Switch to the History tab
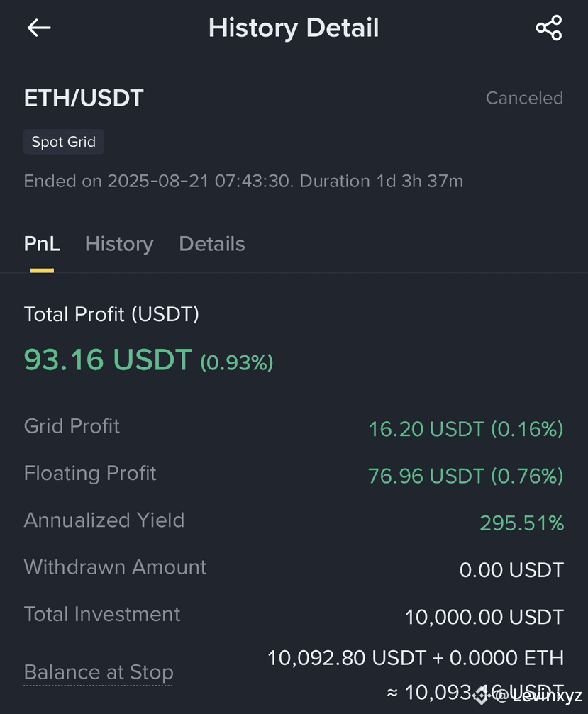This screenshot has height=714, width=588. [x=119, y=244]
